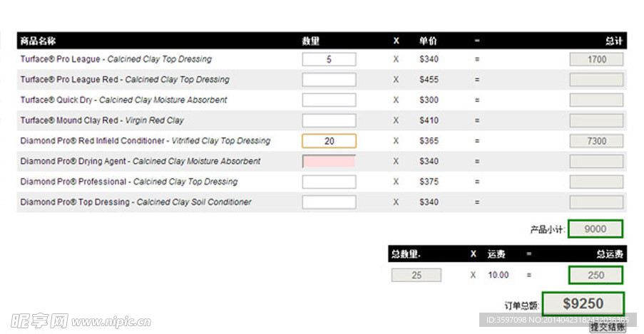Click the total quantity 25 field
The width and height of the screenshot is (644, 334).
point(416,275)
